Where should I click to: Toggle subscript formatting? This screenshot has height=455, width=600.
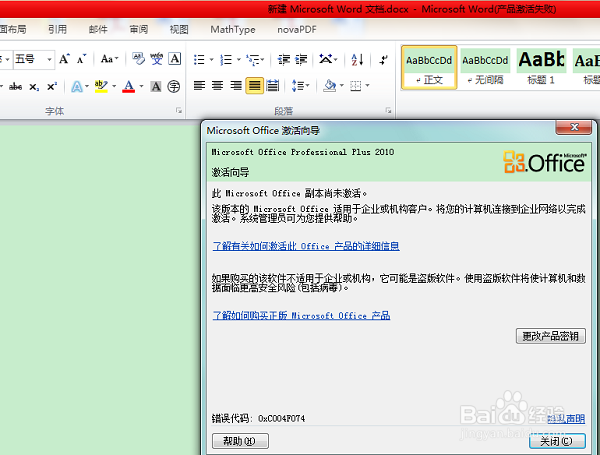[34, 87]
